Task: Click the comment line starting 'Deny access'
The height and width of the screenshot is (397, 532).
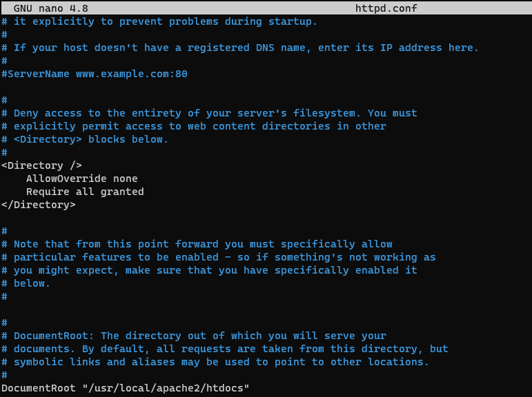Action: point(209,113)
